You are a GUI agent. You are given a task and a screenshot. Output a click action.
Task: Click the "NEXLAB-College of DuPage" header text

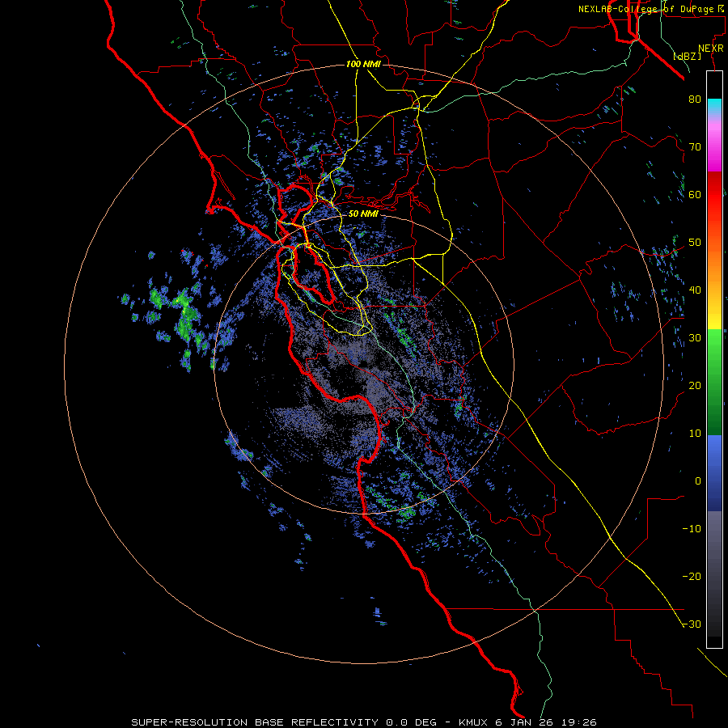pyautogui.click(x=648, y=9)
